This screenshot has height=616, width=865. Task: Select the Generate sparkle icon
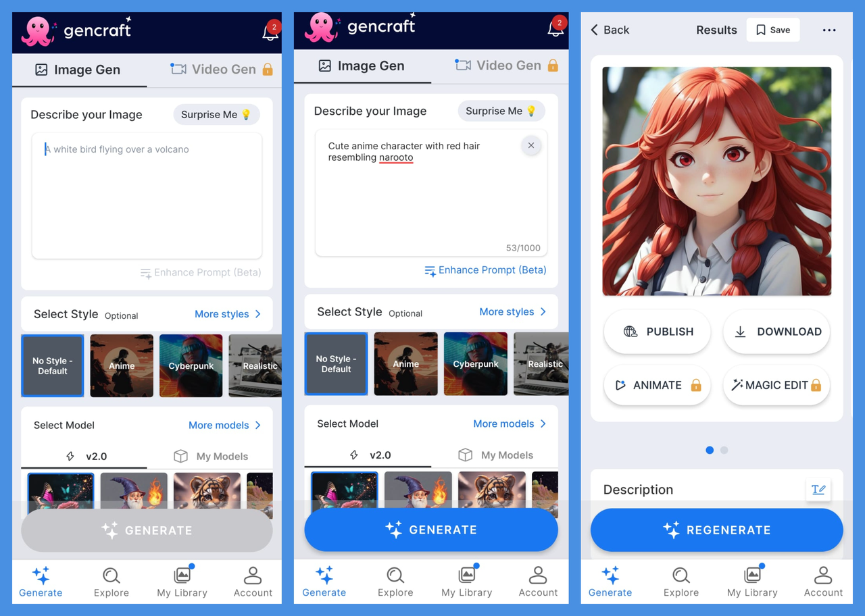(x=41, y=575)
